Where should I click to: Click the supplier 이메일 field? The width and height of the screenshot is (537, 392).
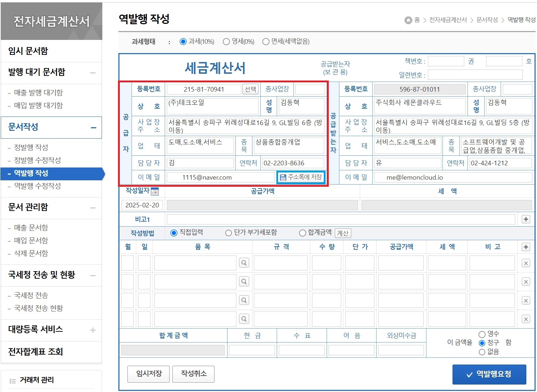[x=221, y=177]
